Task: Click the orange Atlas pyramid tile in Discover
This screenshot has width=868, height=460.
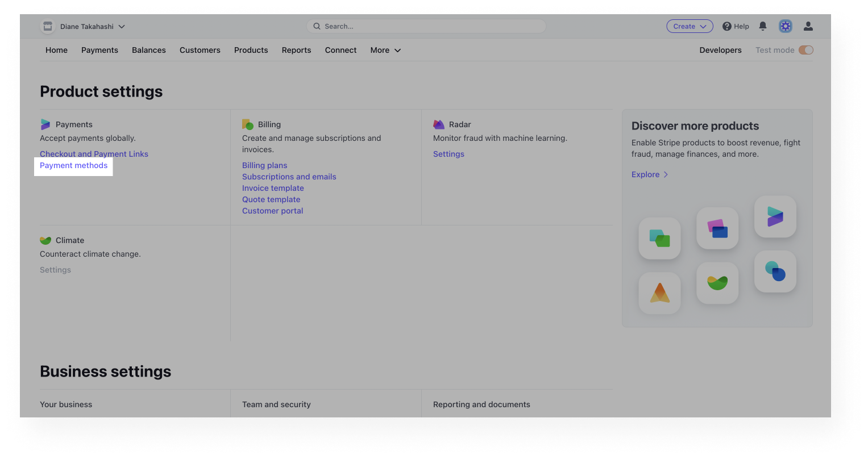Action: click(659, 293)
